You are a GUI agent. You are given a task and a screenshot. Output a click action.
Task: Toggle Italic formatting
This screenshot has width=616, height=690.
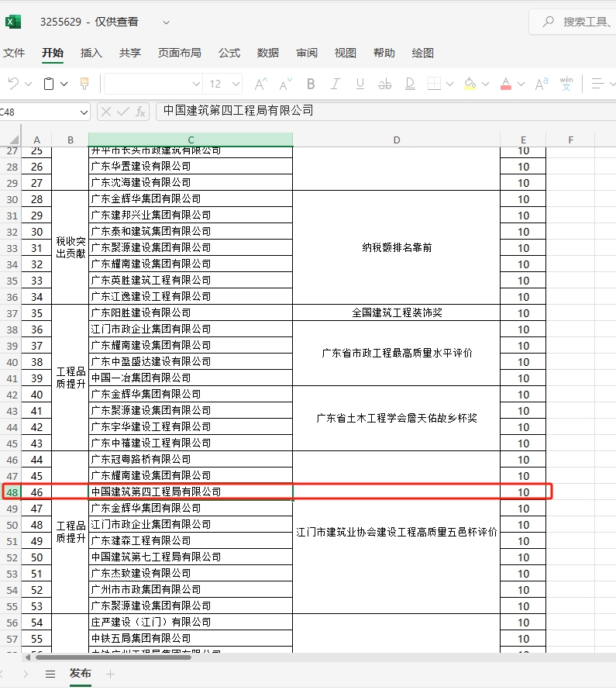[336, 84]
